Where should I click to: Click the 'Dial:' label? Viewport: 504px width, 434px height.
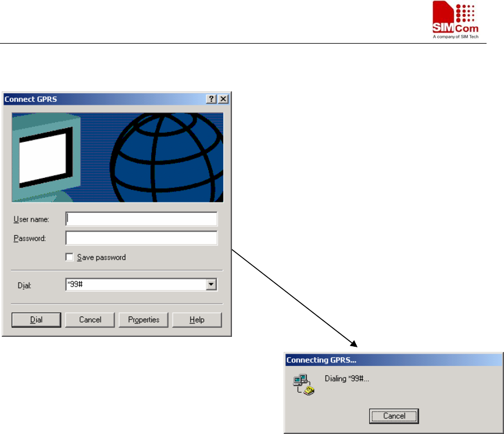coord(24,286)
